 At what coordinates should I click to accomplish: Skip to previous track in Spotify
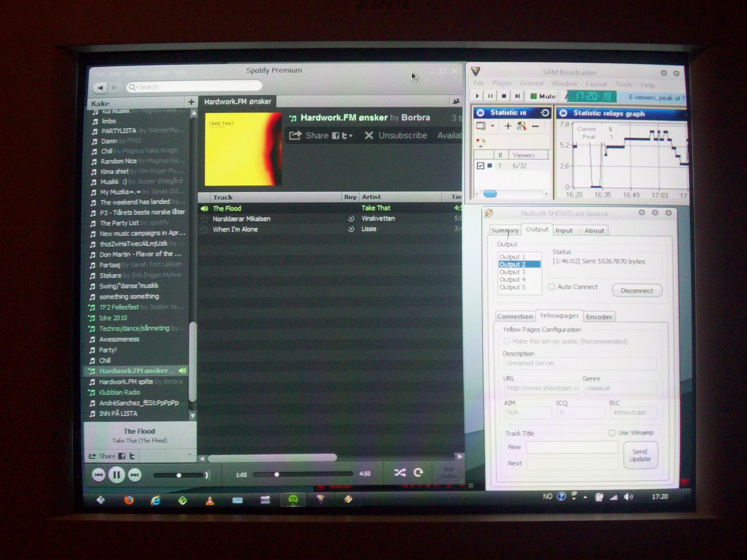(x=98, y=475)
